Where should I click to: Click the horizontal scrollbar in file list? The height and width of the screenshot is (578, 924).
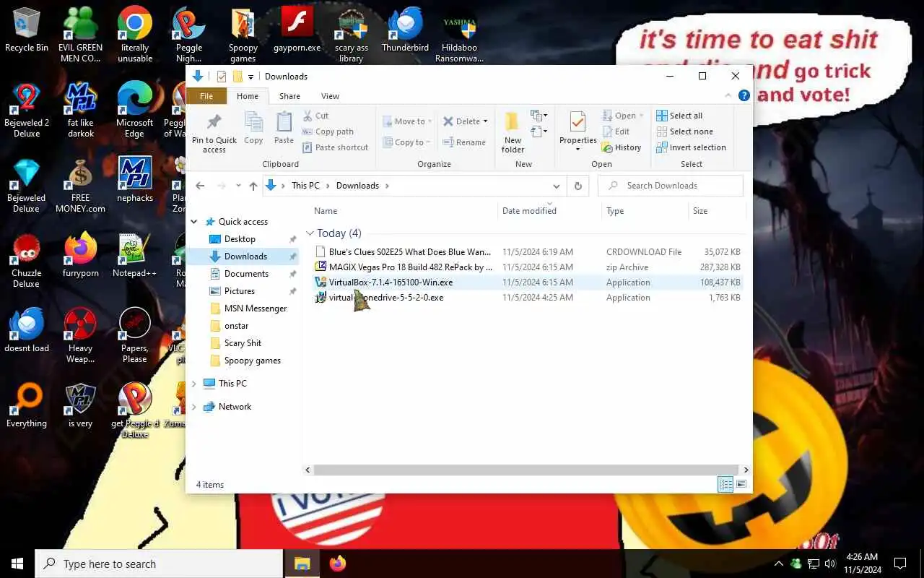pos(526,470)
